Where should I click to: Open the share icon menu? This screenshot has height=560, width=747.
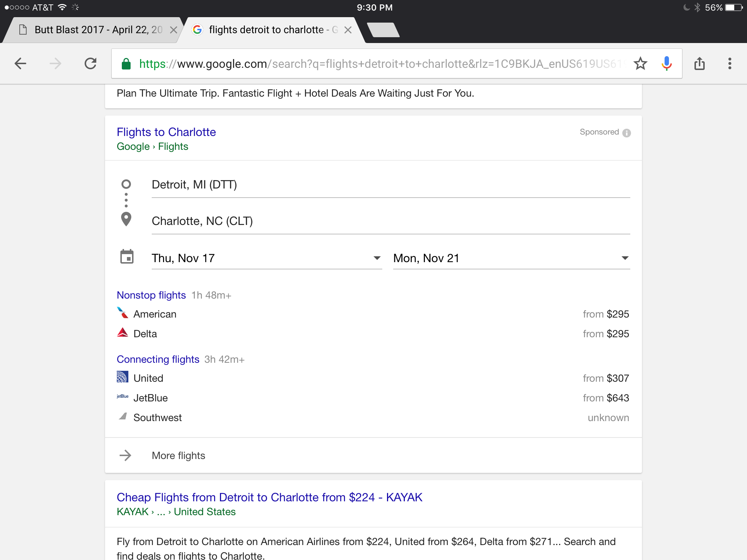pos(699,64)
